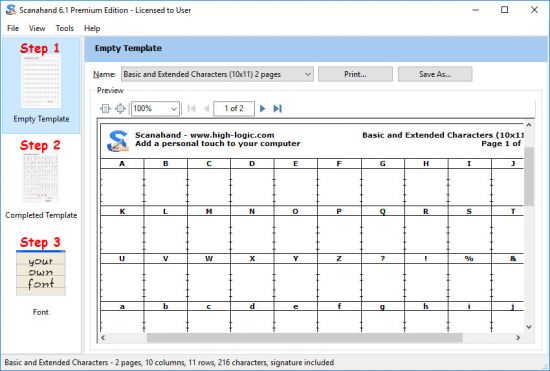
Task: Open the File menu
Action: (13, 28)
